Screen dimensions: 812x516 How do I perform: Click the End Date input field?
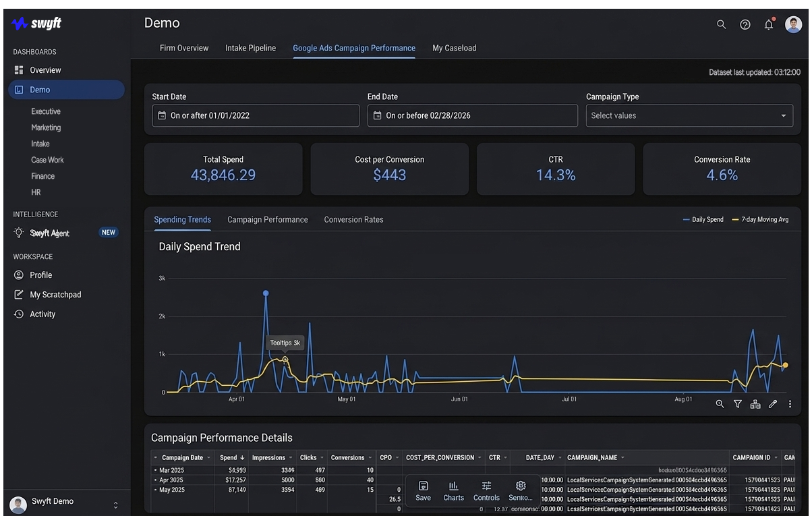[x=472, y=115]
